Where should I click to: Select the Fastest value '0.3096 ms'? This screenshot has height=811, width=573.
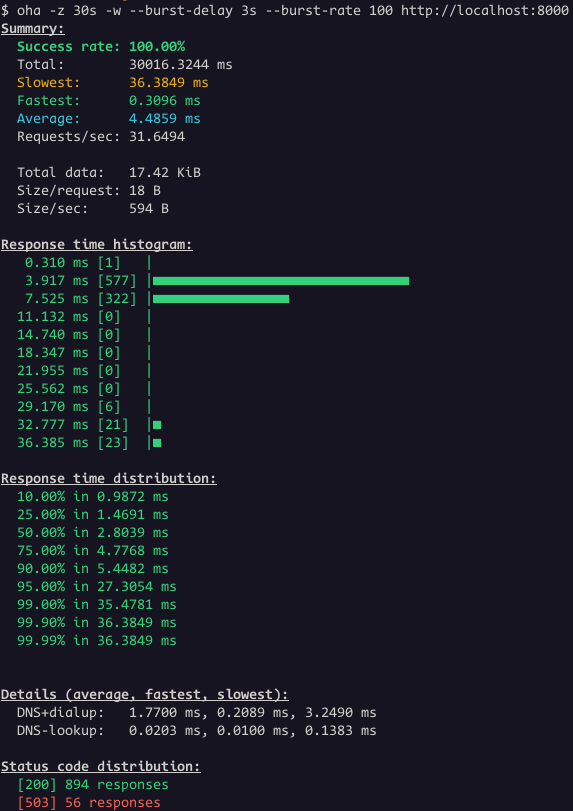point(164,100)
